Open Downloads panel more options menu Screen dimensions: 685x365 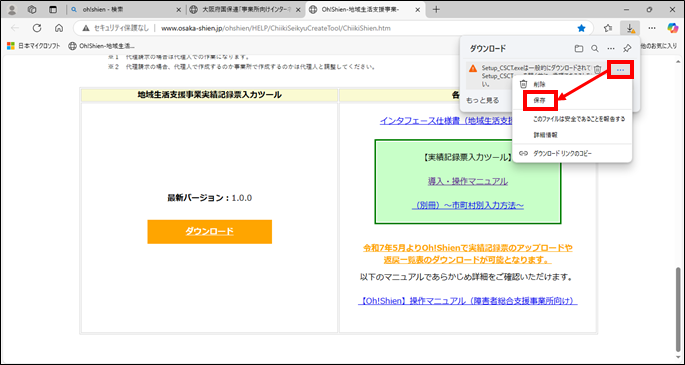coord(611,49)
